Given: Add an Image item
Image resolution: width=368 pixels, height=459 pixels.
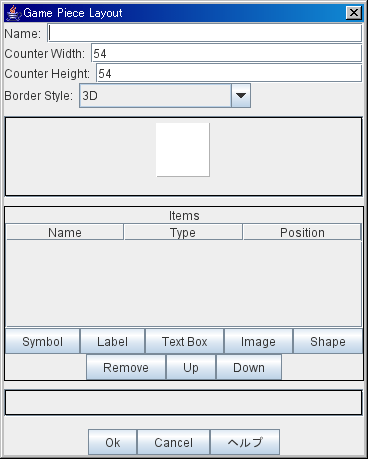Looking at the screenshot, I should 258,341.
